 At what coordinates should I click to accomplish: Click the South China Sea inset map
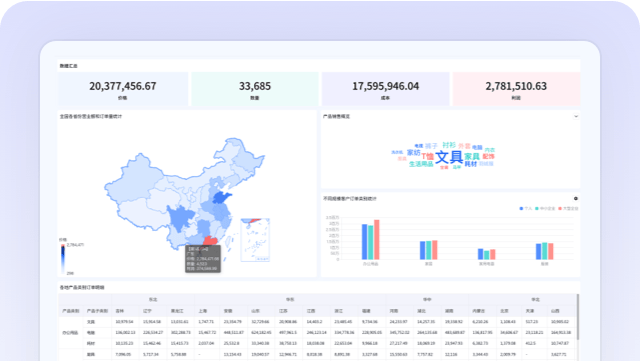255,240
